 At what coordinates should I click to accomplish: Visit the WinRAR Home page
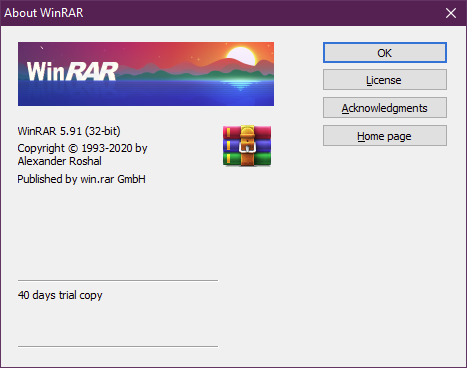385,136
